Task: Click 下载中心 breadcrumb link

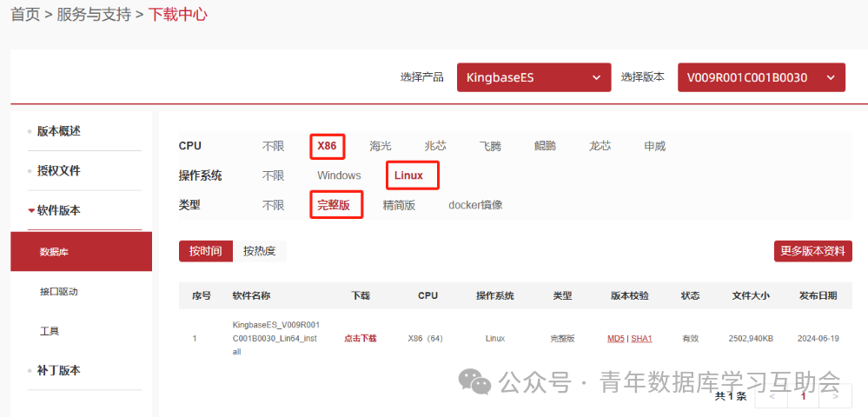Action: [178, 15]
